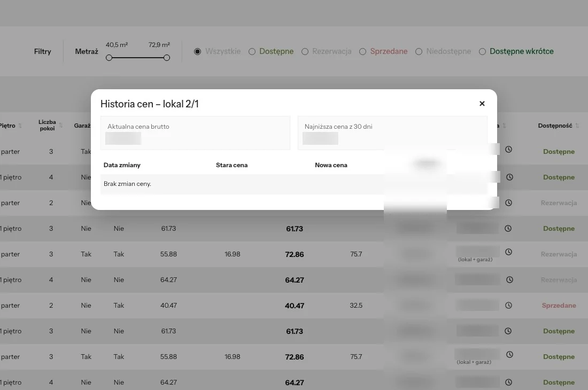Click the sort arrows beside the Dostępność header
The width and height of the screenshot is (588, 390).
577,126
